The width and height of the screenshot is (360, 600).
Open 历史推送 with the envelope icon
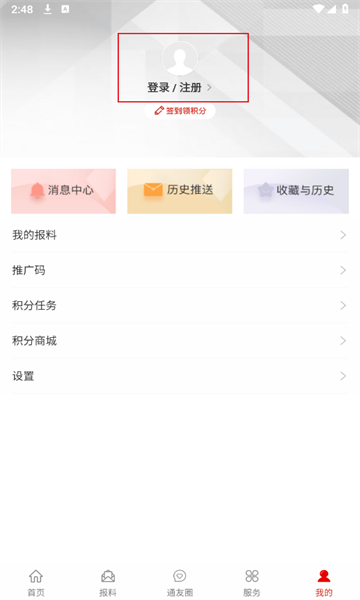click(x=180, y=191)
